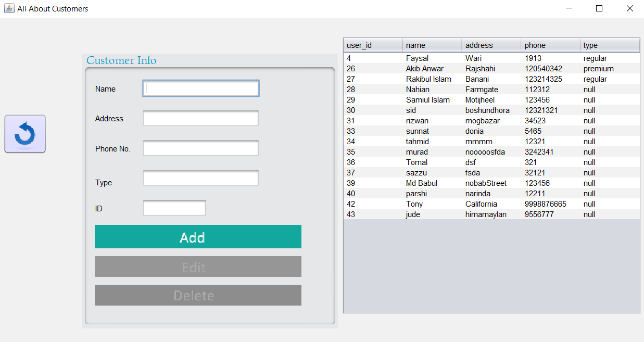644x342 pixels.
Task: Click the type column header
Action: tap(610, 45)
